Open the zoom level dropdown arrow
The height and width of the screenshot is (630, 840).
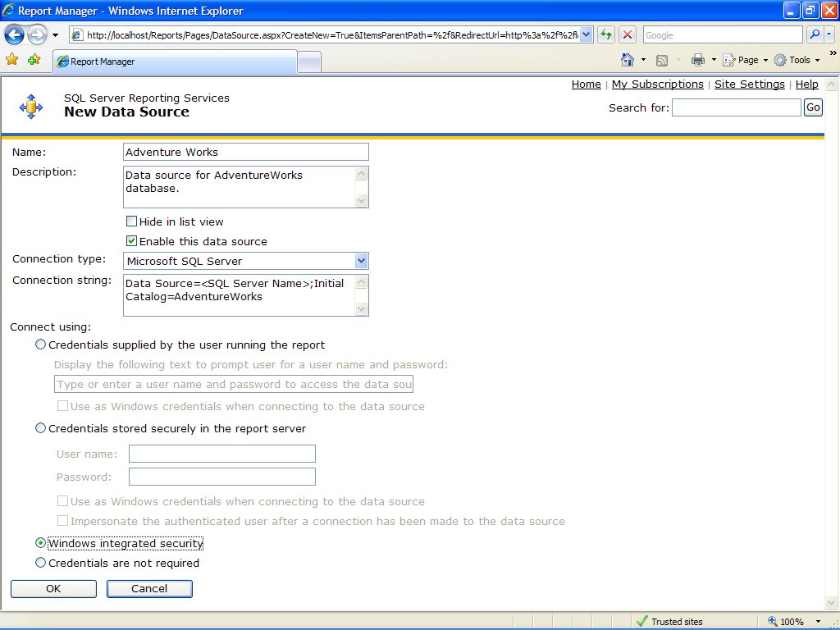818,622
